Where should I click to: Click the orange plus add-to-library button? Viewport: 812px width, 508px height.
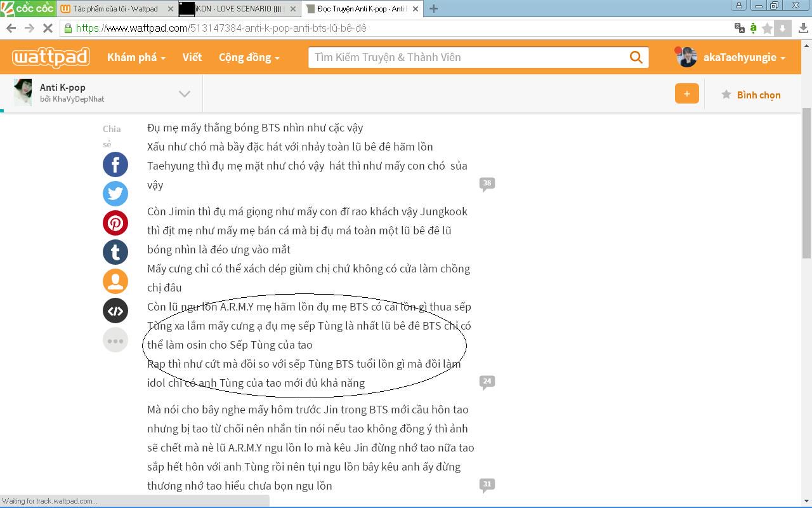coord(686,93)
